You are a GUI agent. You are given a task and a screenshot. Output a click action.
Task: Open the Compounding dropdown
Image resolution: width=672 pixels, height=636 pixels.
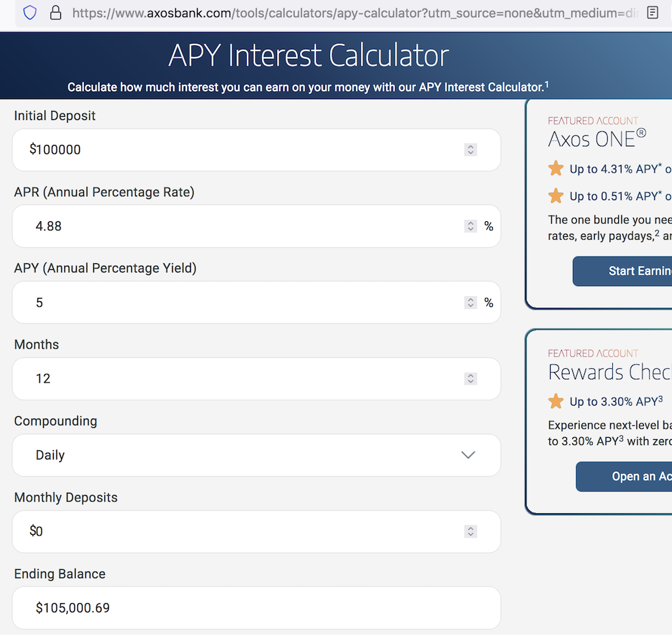[256, 454]
